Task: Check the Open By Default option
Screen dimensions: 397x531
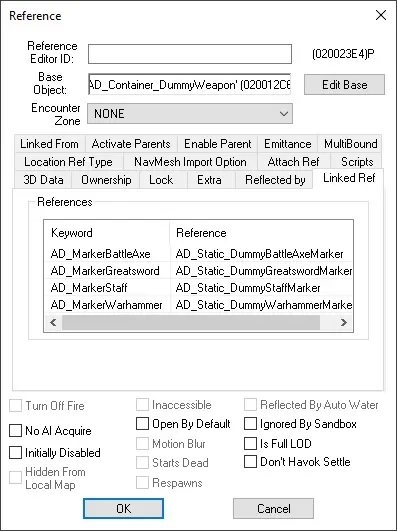Action: coord(142,424)
